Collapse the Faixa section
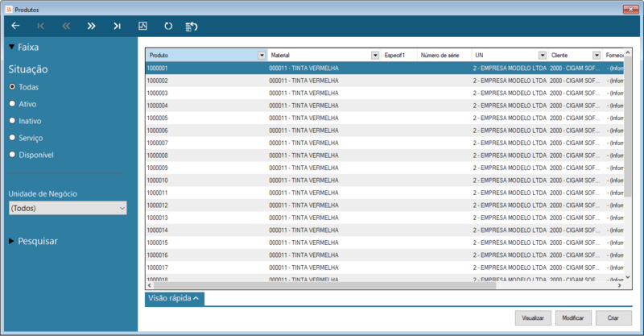The image size is (644, 336). 11,47
